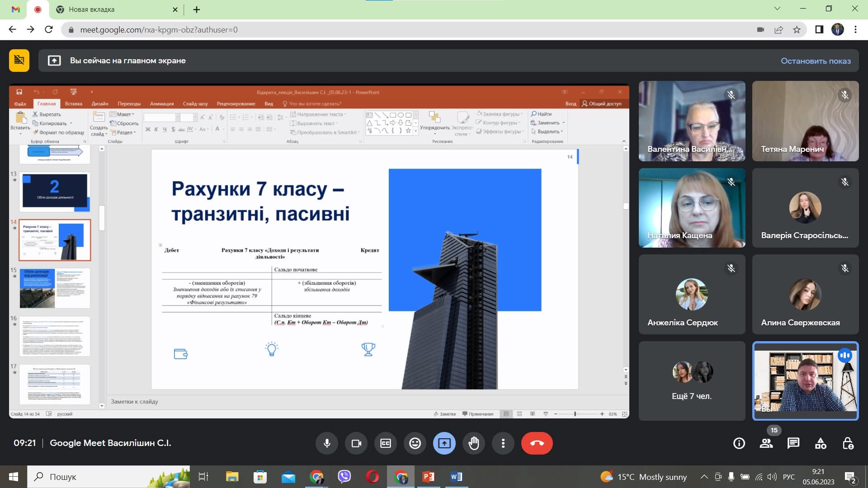Click the raise hand icon

pyautogui.click(x=474, y=443)
